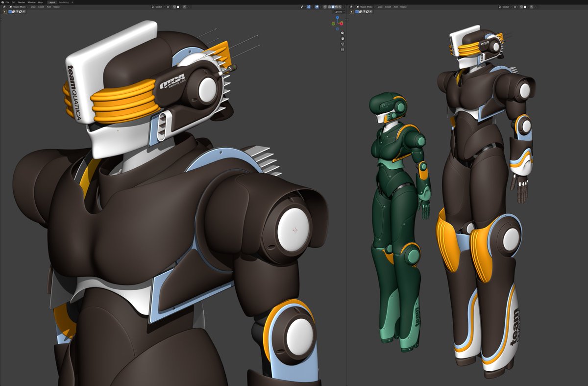Screen dimensions: 588x386
Task: Click the red X axis on the navigation gizmo
Action: coord(342,23)
